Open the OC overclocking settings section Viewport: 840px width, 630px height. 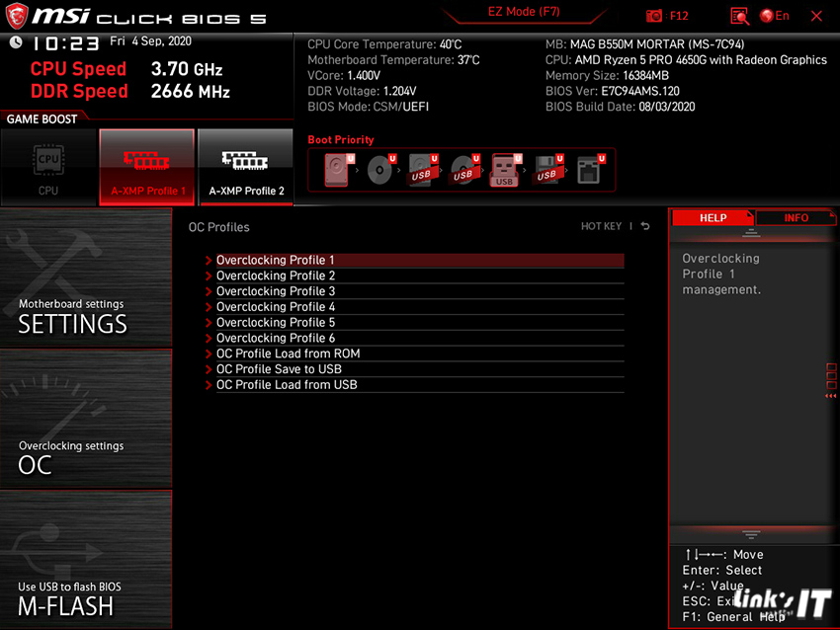click(86, 419)
